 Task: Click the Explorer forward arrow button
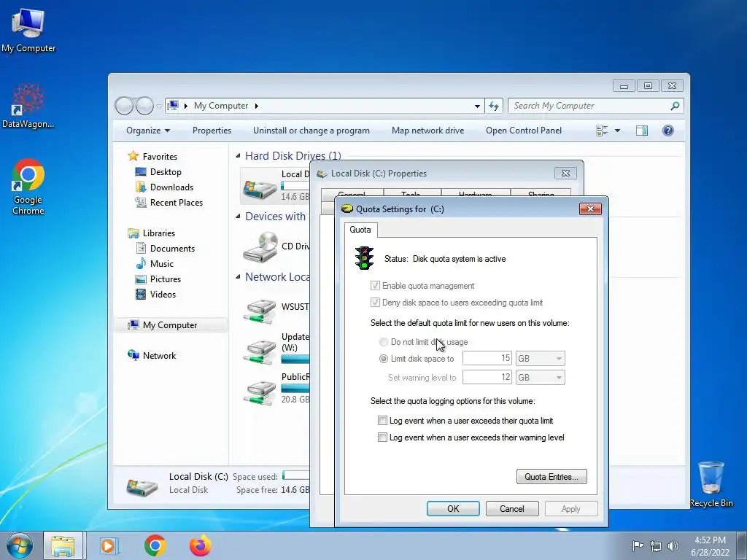click(144, 106)
